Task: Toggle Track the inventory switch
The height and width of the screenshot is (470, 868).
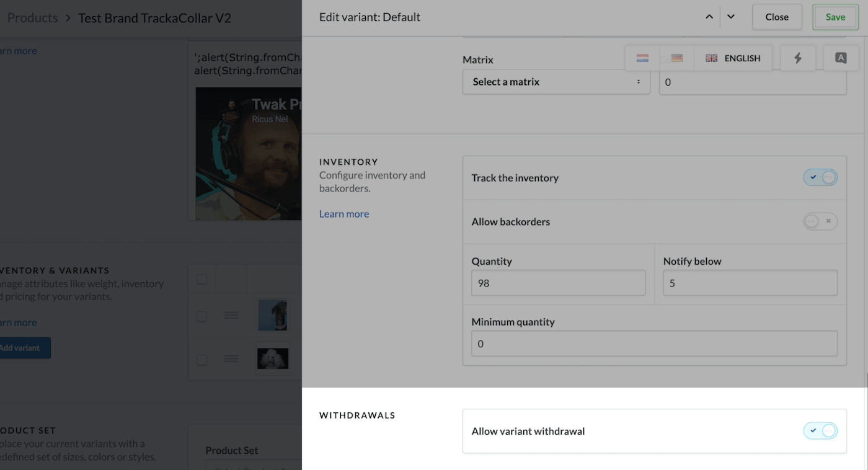Action: [820, 178]
